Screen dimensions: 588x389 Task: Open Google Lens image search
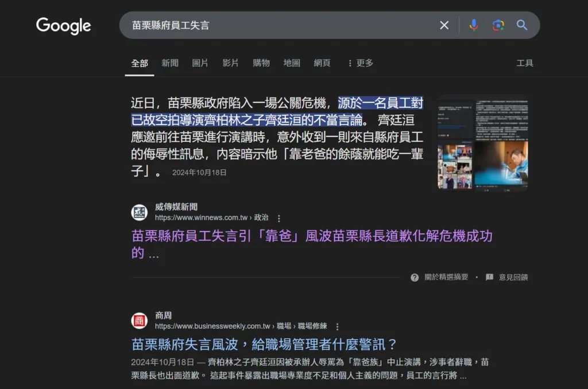(x=498, y=25)
